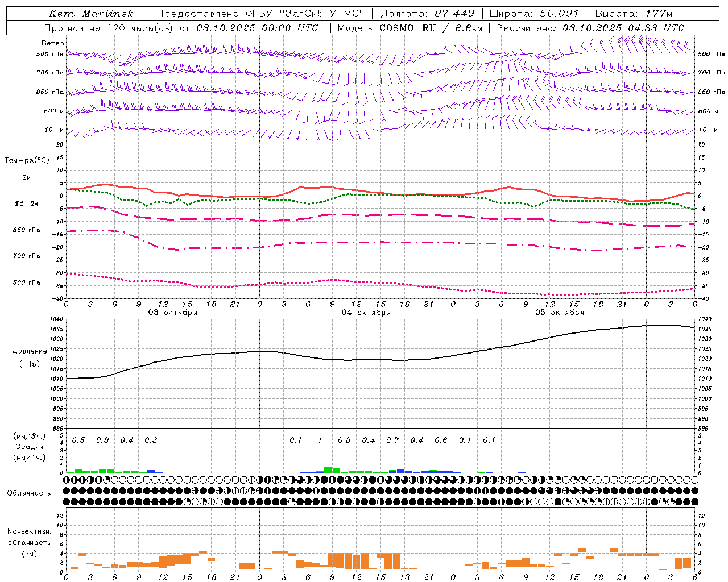
Task: Click the Рассчитано 04:38 UTC timestamp
Action: (590, 28)
